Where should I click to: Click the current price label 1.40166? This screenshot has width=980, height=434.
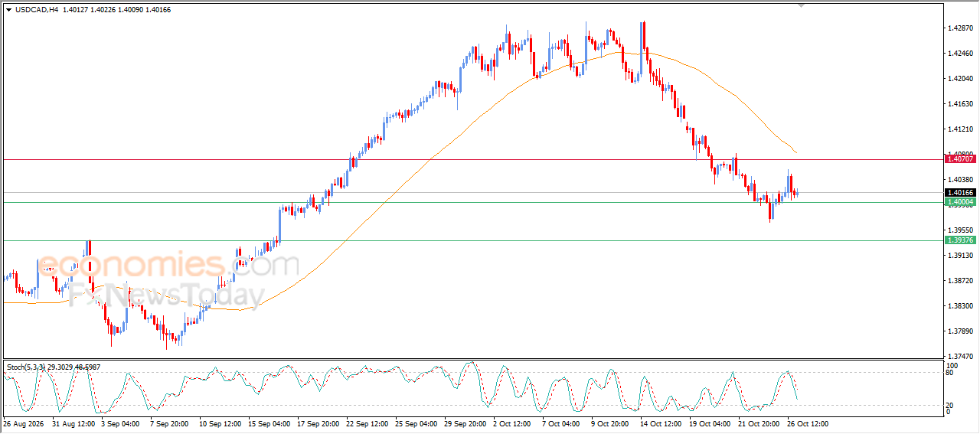tap(961, 192)
